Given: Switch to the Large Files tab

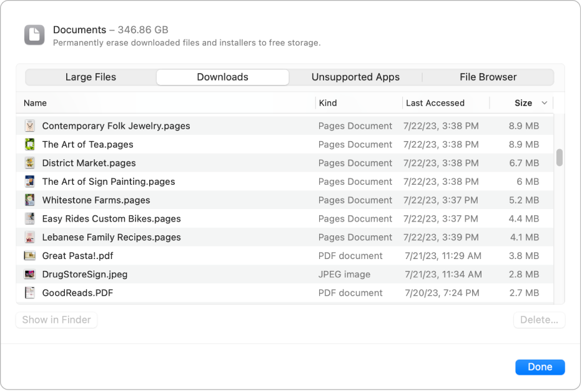Looking at the screenshot, I should pyautogui.click(x=90, y=77).
